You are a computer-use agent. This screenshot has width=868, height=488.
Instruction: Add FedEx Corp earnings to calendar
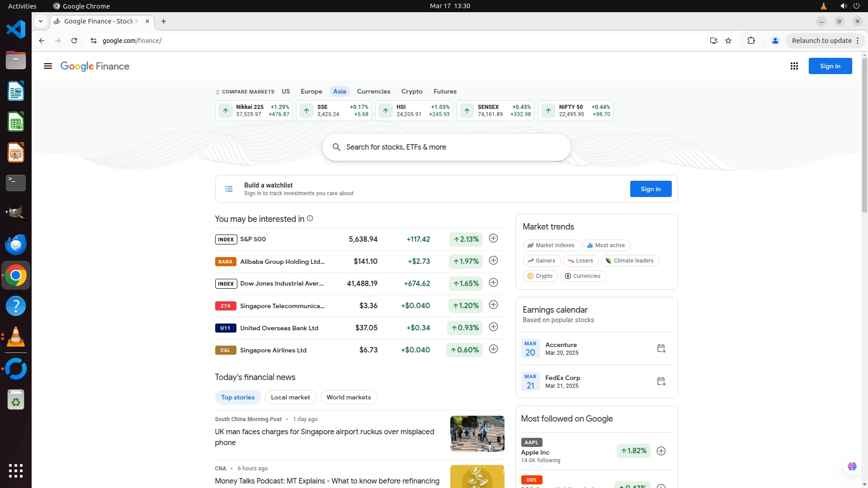coord(661,381)
